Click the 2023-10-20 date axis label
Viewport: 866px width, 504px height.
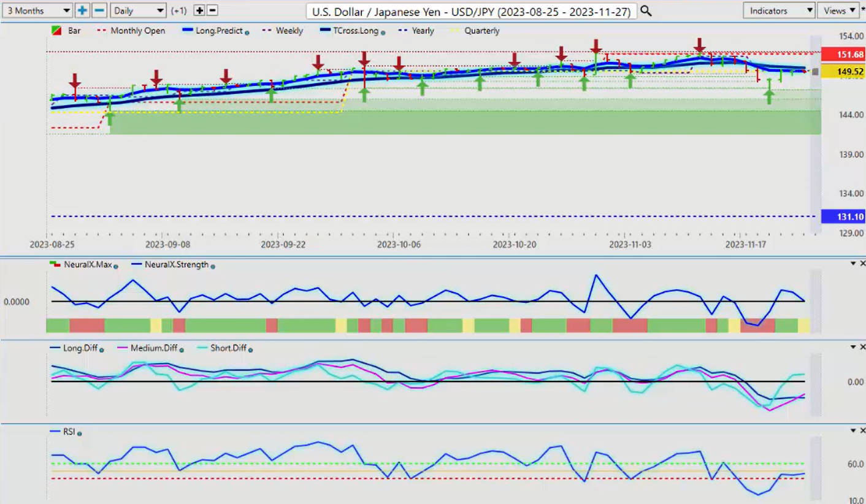click(515, 244)
